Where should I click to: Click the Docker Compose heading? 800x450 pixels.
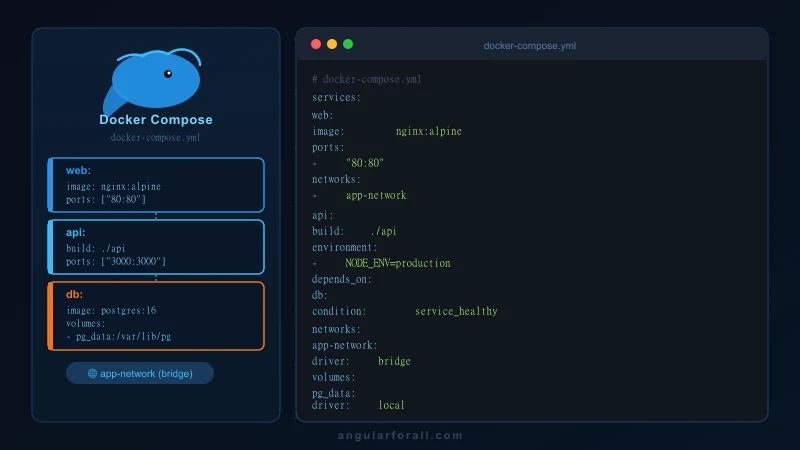click(x=156, y=119)
